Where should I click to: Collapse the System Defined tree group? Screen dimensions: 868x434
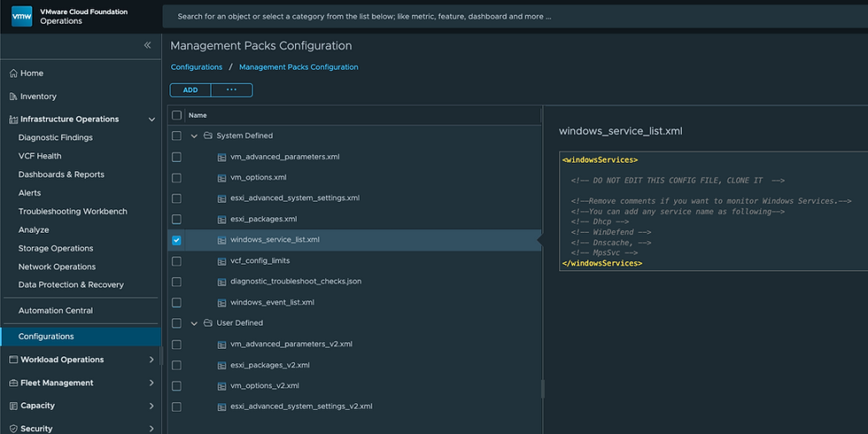point(194,136)
